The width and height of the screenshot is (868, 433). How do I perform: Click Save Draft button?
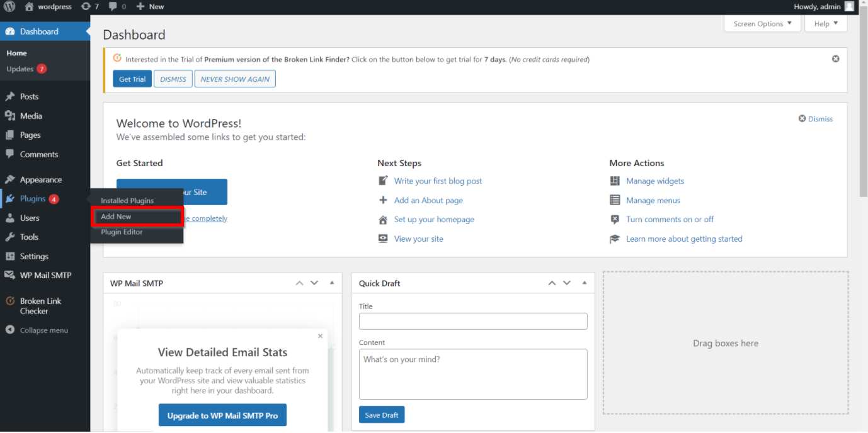click(x=382, y=415)
